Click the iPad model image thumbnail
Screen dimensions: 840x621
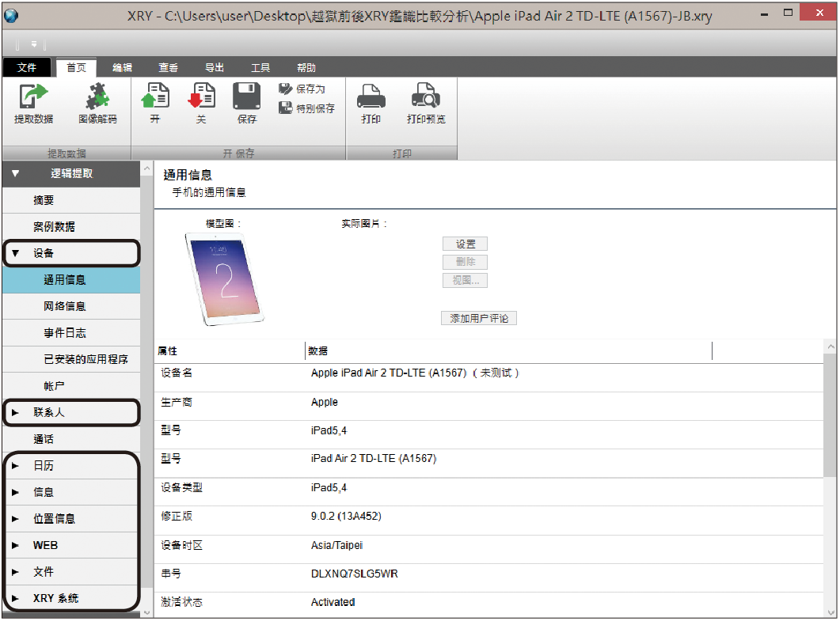pyautogui.click(x=225, y=279)
